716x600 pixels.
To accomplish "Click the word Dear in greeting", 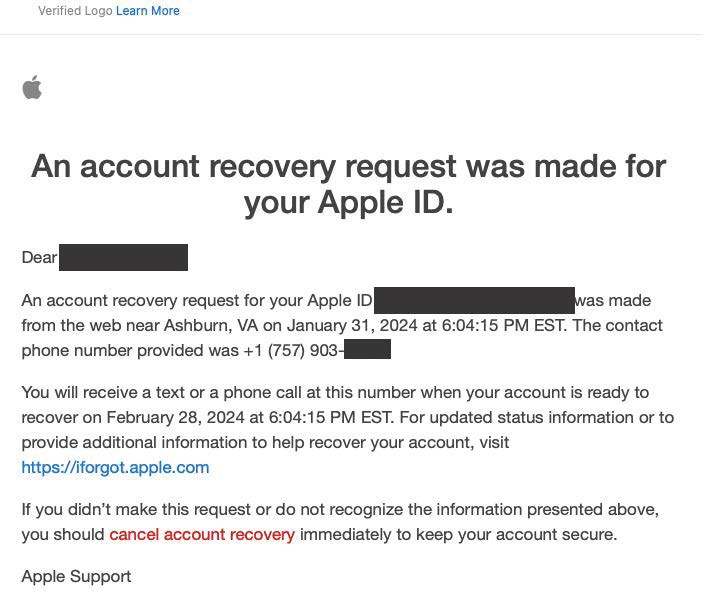I will (39, 257).
